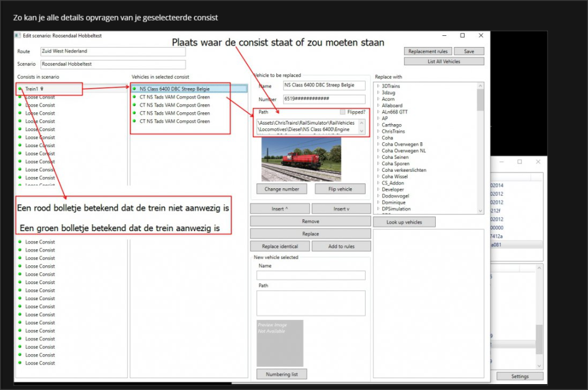Select Trein1 in consists list
The image size is (588, 390).
[32, 89]
